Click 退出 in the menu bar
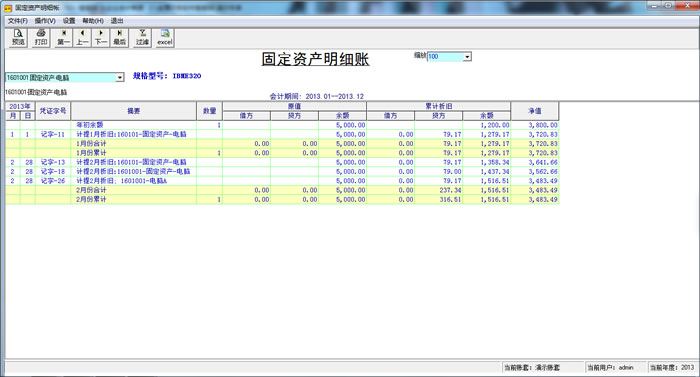This screenshot has width=700, height=377. (117, 21)
